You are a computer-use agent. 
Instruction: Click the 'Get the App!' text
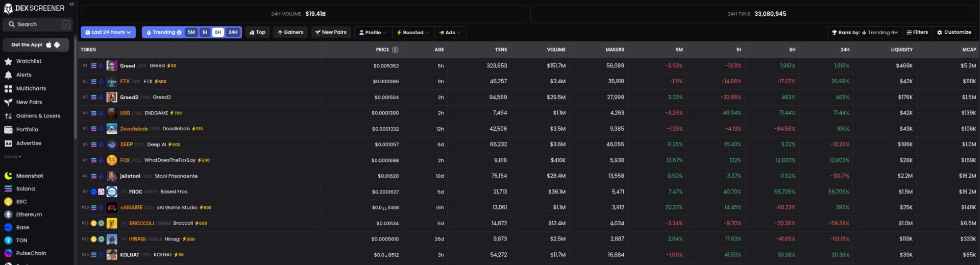tap(27, 45)
